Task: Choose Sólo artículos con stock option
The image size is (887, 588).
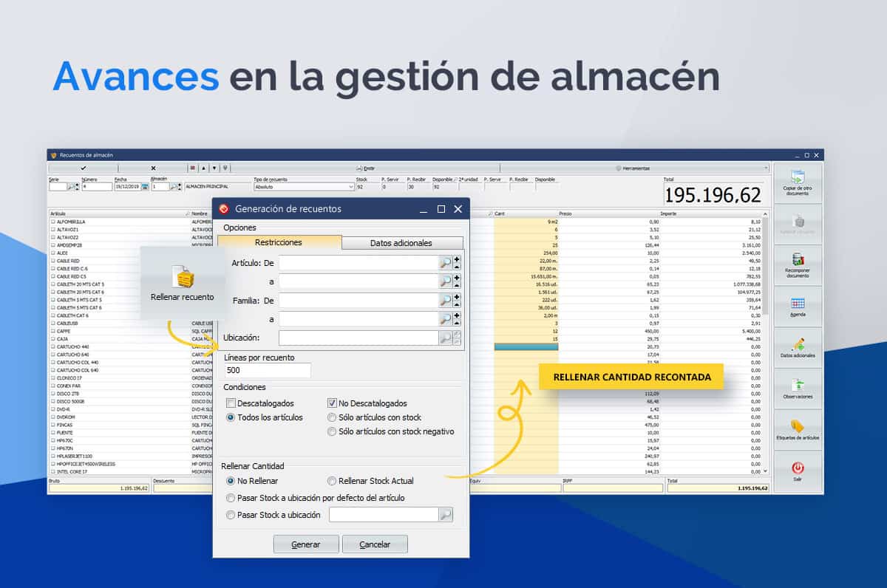Action: [333, 417]
